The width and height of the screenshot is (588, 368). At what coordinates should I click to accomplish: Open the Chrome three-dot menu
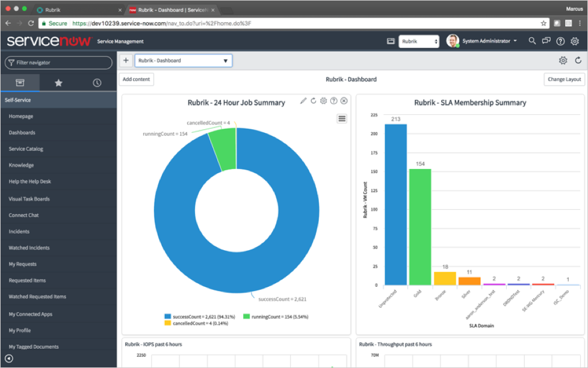580,23
